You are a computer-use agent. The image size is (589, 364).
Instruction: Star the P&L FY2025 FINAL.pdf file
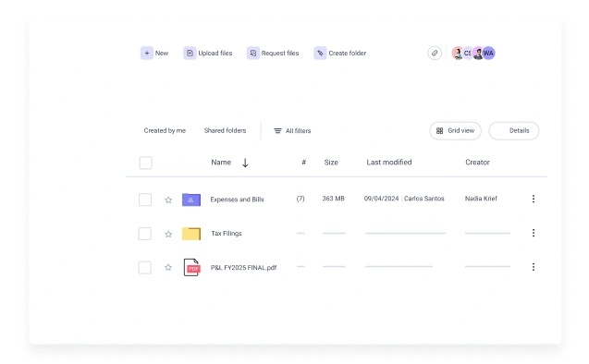[168, 267]
